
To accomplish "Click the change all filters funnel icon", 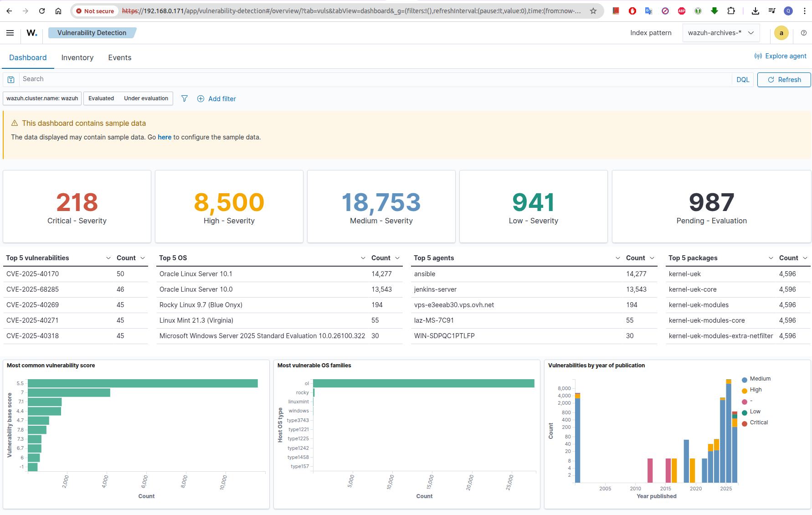I will tap(185, 98).
